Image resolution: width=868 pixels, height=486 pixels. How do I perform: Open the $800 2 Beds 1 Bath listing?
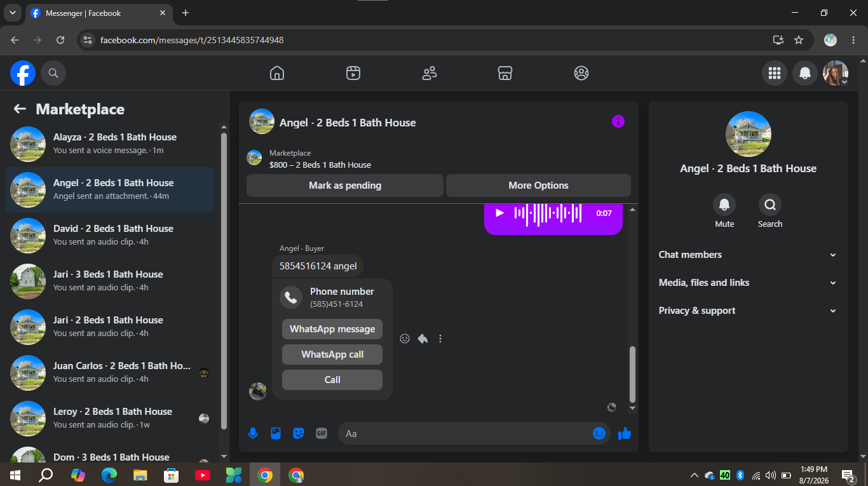pyautogui.click(x=320, y=165)
